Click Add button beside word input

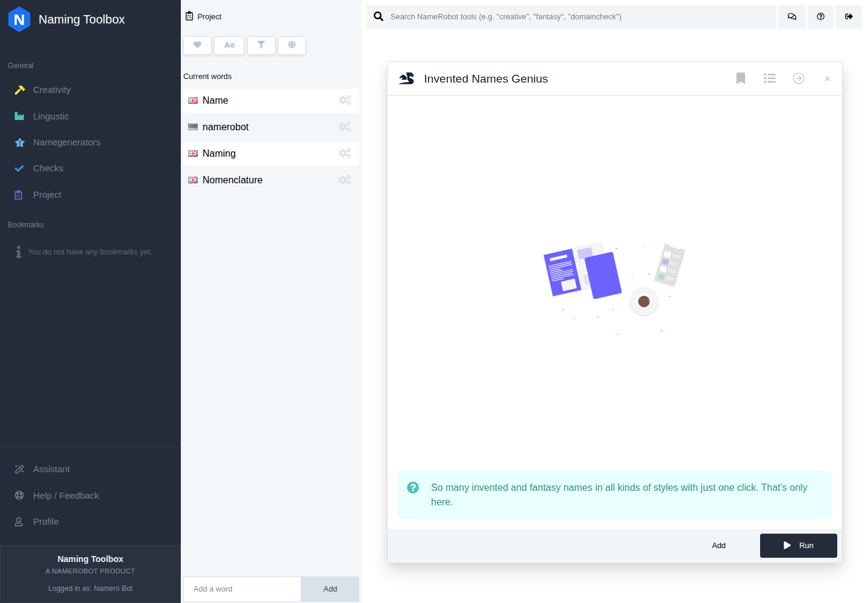click(x=330, y=589)
